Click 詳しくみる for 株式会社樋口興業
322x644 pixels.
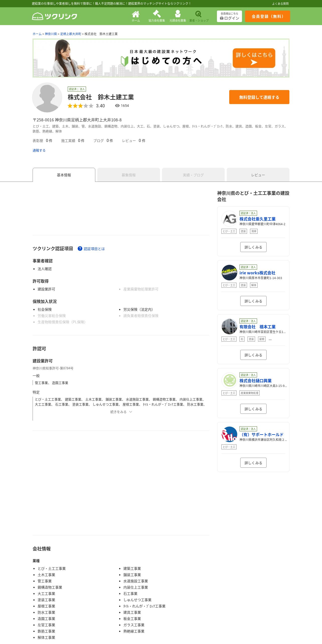(x=253, y=409)
